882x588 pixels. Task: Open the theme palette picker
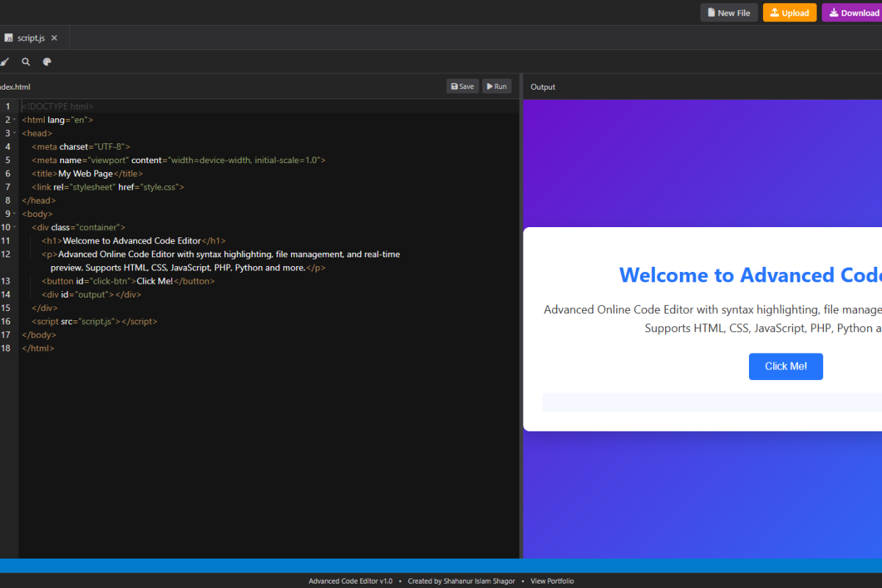click(x=46, y=62)
